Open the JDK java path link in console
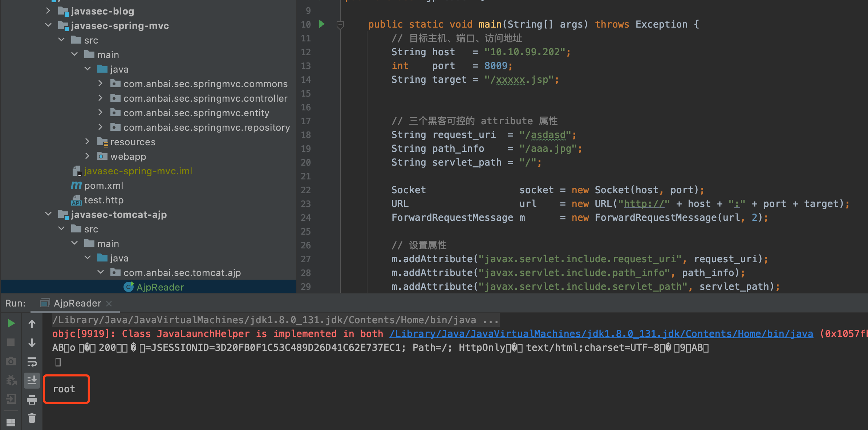 coord(601,334)
